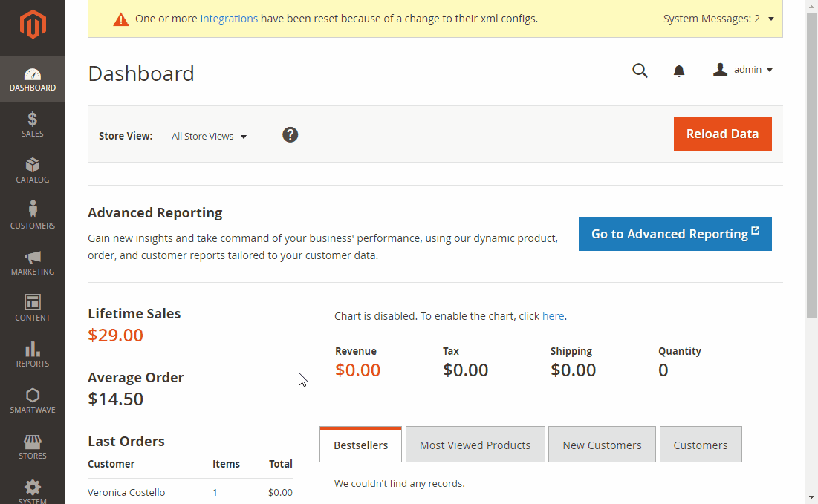This screenshot has height=504, width=818.
Task: Click the search magnifier icon
Action: [x=640, y=71]
